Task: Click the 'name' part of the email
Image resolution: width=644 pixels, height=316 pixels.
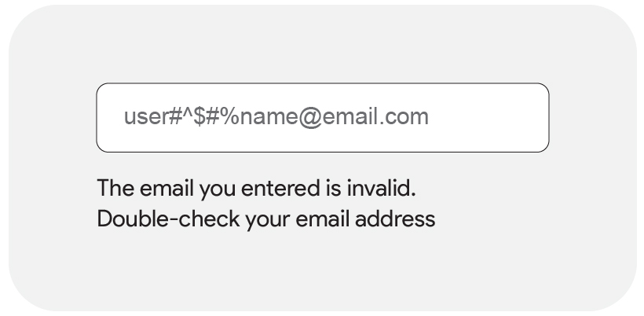Action: 269,118
